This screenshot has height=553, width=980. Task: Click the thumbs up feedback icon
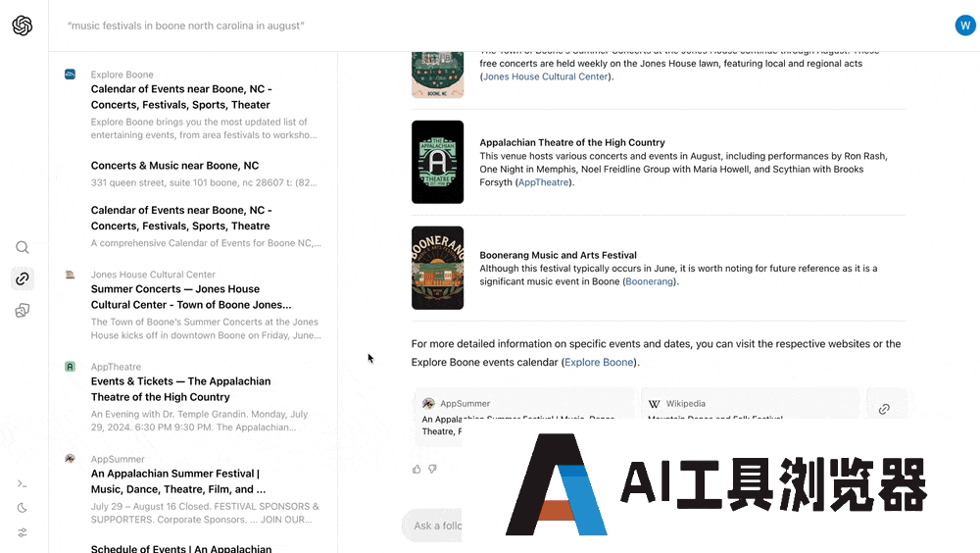tap(416, 469)
